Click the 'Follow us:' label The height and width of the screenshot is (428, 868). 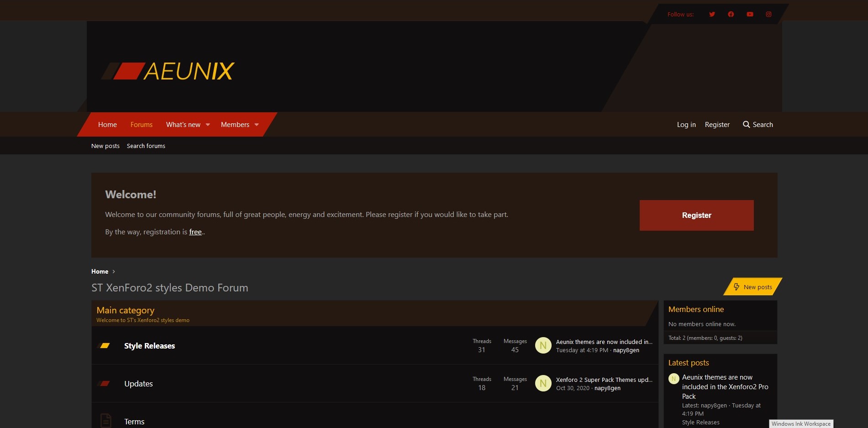pyautogui.click(x=680, y=15)
